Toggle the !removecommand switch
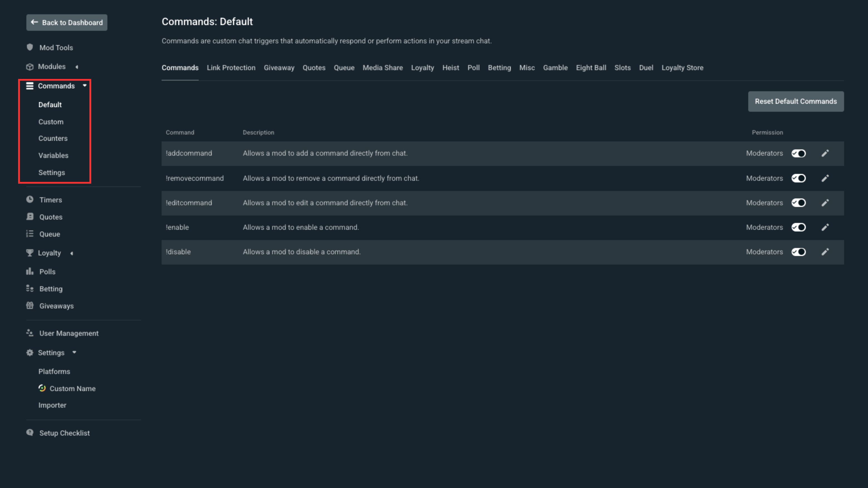The width and height of the screenshot is (868, 488). (798, 178)
